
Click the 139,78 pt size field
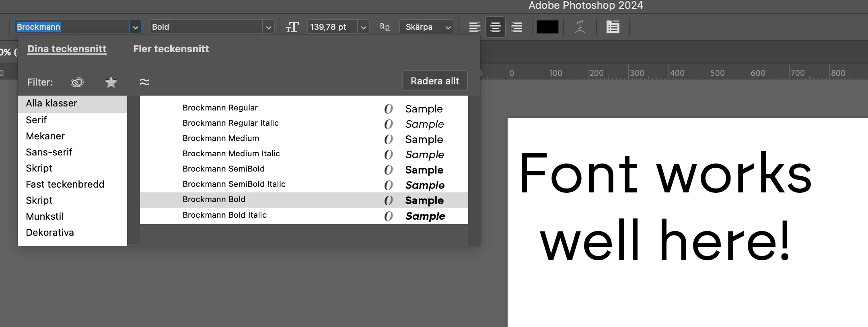332,27
